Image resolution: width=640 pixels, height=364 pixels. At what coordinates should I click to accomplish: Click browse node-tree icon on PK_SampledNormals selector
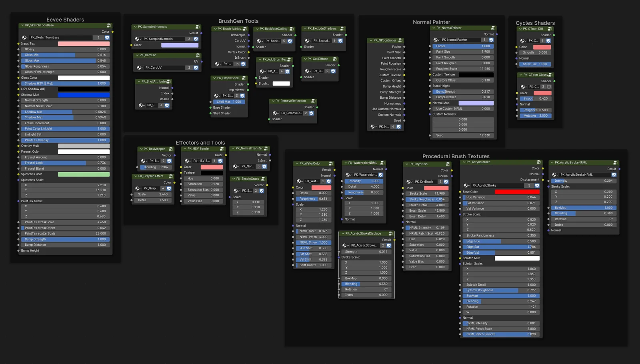point(138,39)
